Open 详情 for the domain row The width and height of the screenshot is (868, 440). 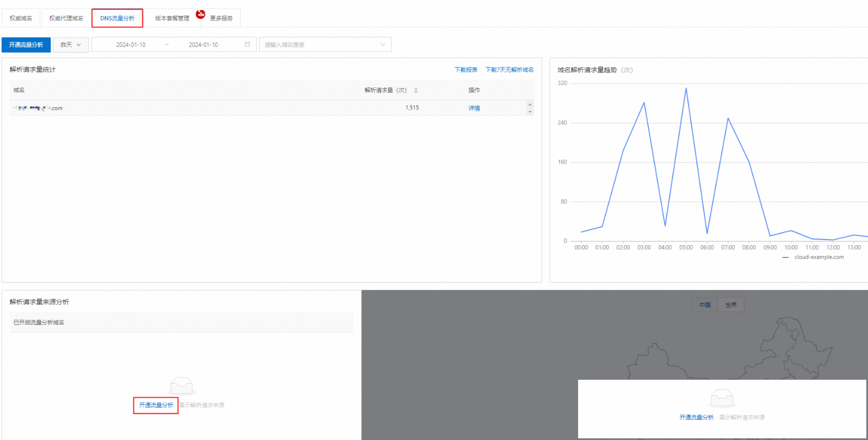tap(474, 108)
